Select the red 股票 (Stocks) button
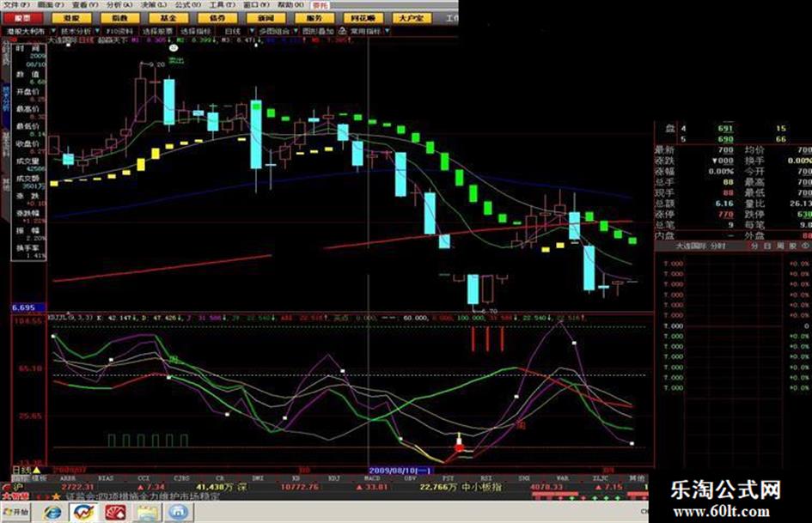This screenshot has height=523, width=812. (x=23, y=18)
